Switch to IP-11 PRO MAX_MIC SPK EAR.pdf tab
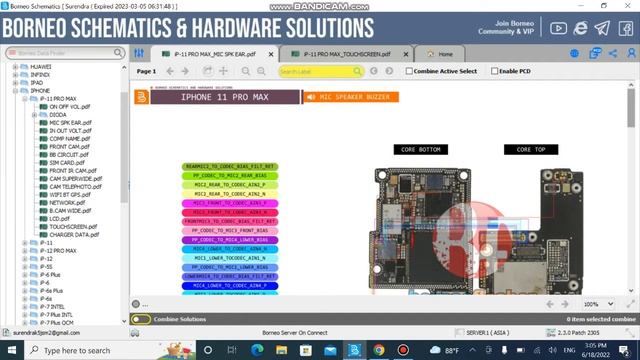640x360 pixels. tap(215, 54)
